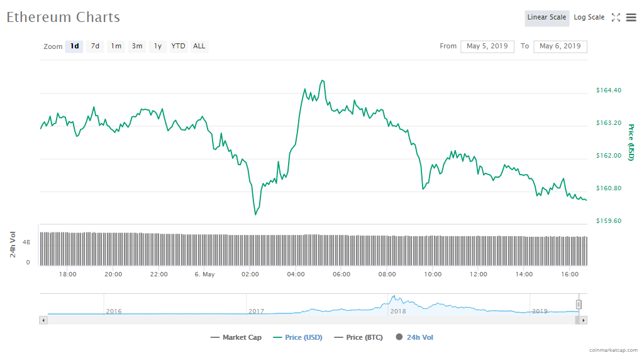This screenshot has height=358, width=644.
Task: Toggle the Market Cap series
Action: tap(236, 337)
